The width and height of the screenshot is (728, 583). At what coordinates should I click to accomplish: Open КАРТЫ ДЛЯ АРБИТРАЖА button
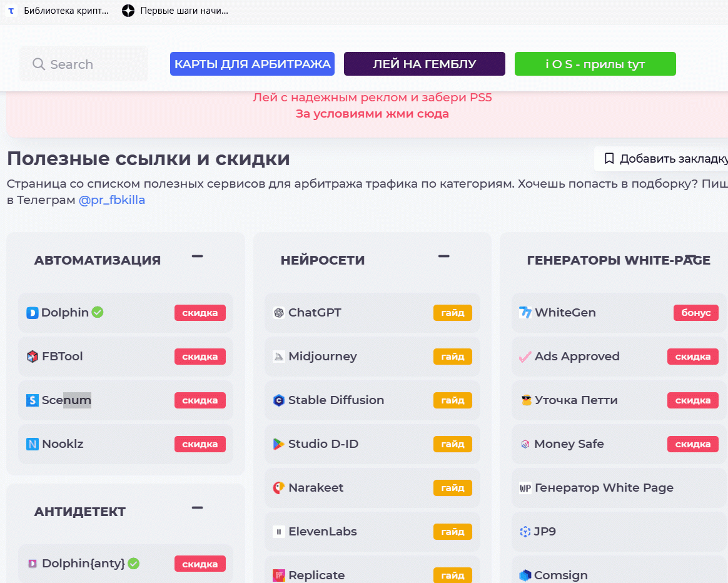point(252,64)
